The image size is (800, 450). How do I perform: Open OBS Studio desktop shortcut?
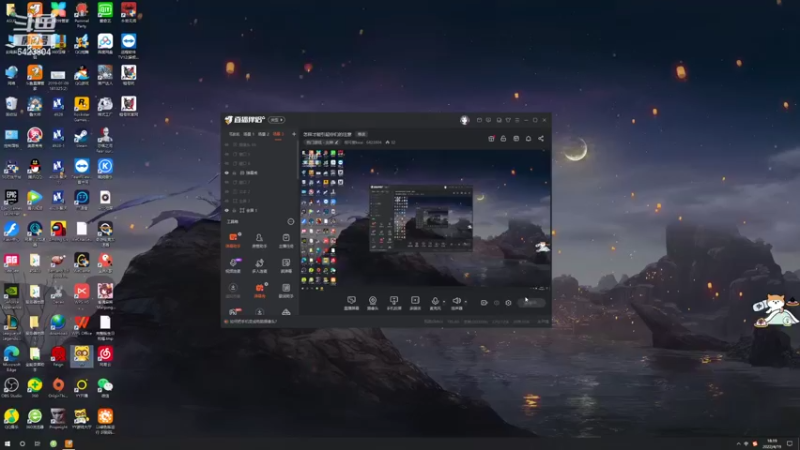11,388
